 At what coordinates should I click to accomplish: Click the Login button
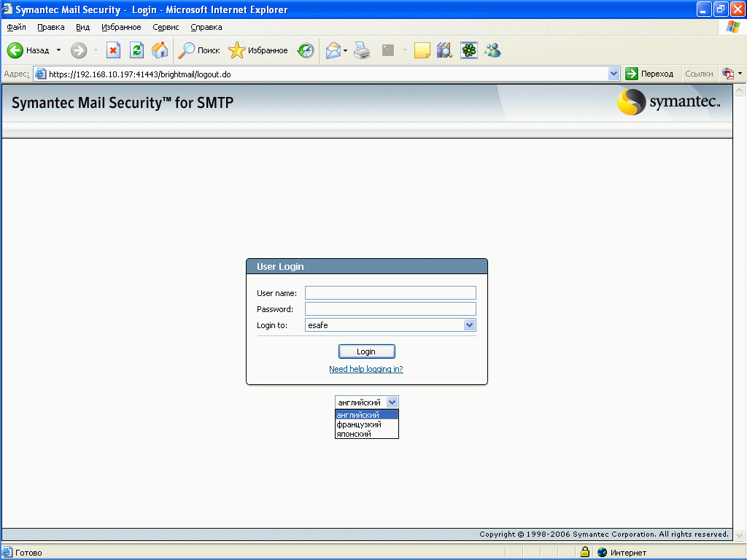(366, 351)
